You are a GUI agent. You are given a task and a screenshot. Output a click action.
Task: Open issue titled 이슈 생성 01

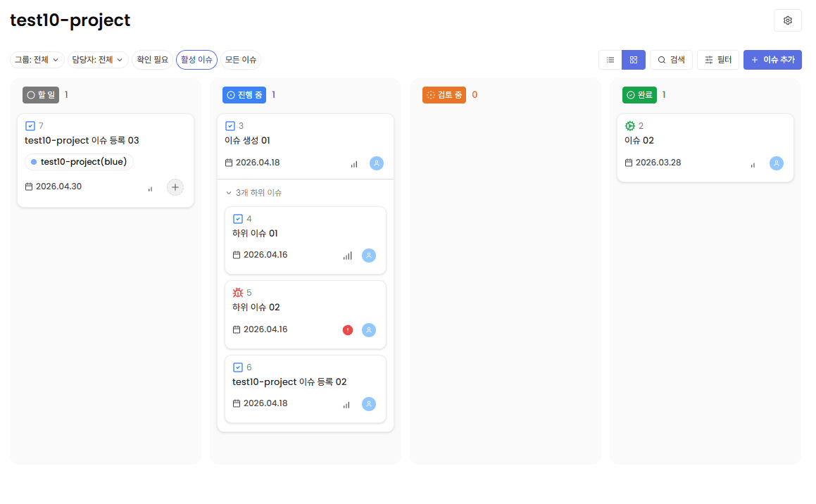pos(247,141)
